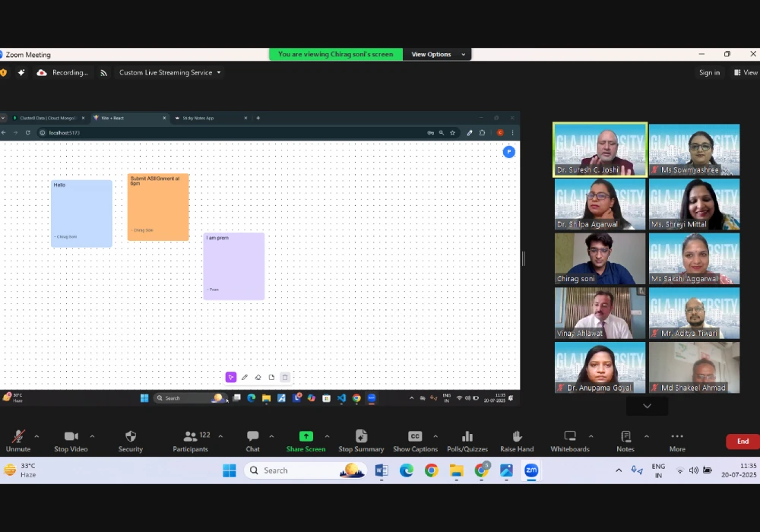This screenshot has width=760, height=532.
Task: Toggle Show Captions
Action: (415, 436)
